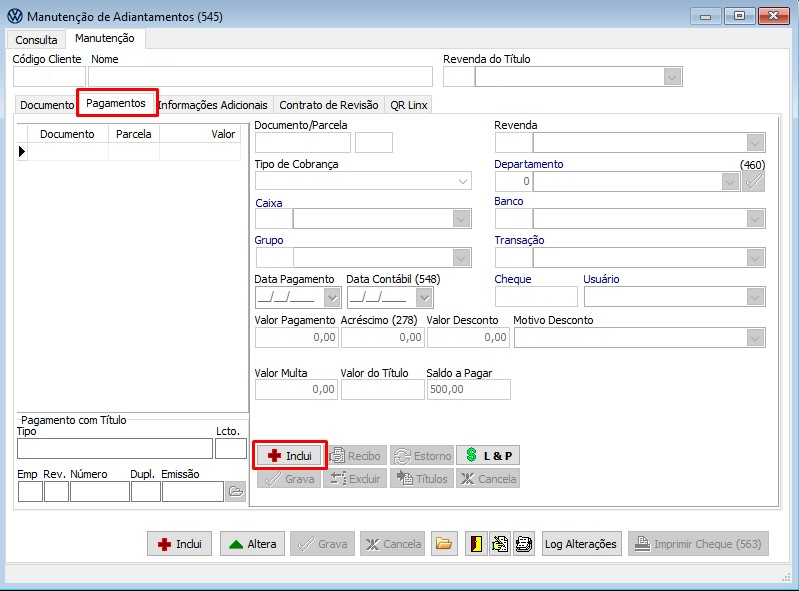Click the exit door icon in bottom toolbar
The height and width of the screenshot is (591, 799).
point(476,544)
